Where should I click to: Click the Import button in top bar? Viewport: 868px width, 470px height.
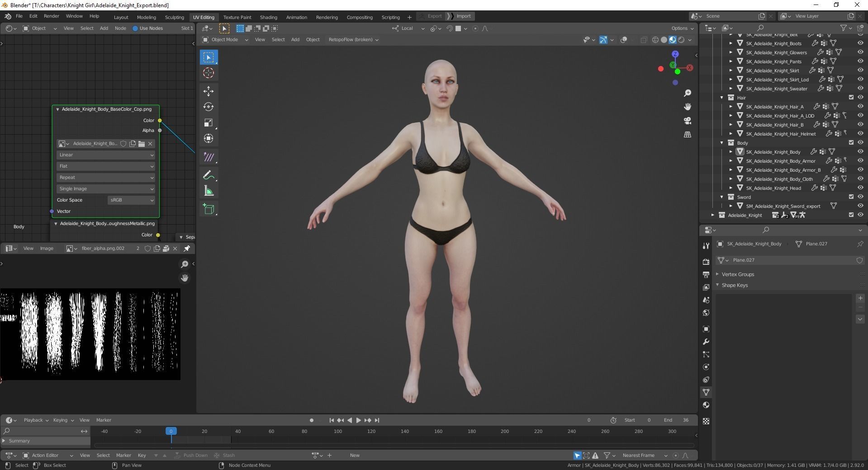click(460, 16)
